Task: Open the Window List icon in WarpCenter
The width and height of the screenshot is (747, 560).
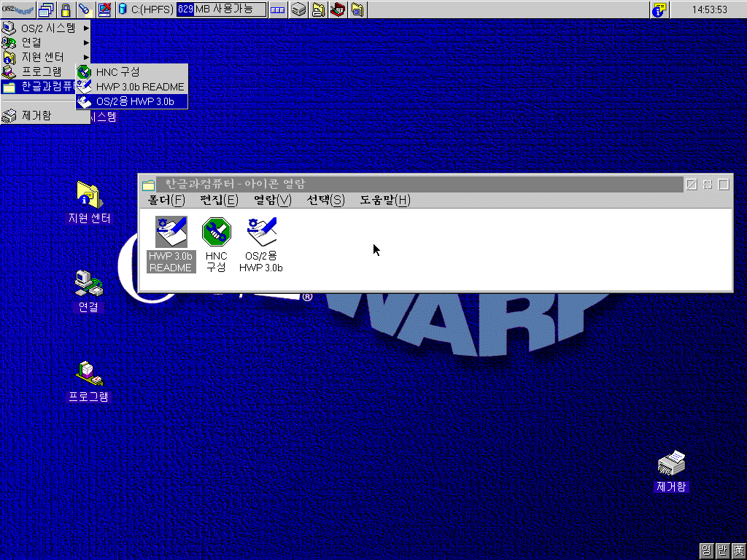Action: point(46,9)
